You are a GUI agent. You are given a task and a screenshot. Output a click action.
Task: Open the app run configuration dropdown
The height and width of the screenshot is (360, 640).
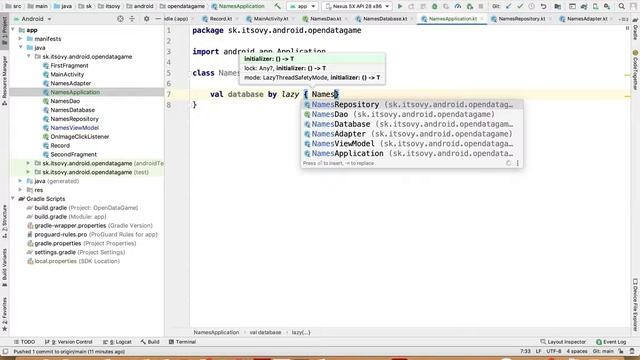302,6
